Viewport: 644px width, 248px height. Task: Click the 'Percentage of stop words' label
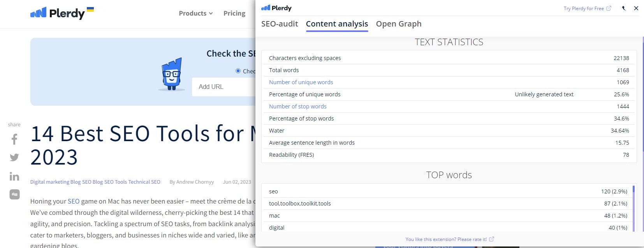301,119
